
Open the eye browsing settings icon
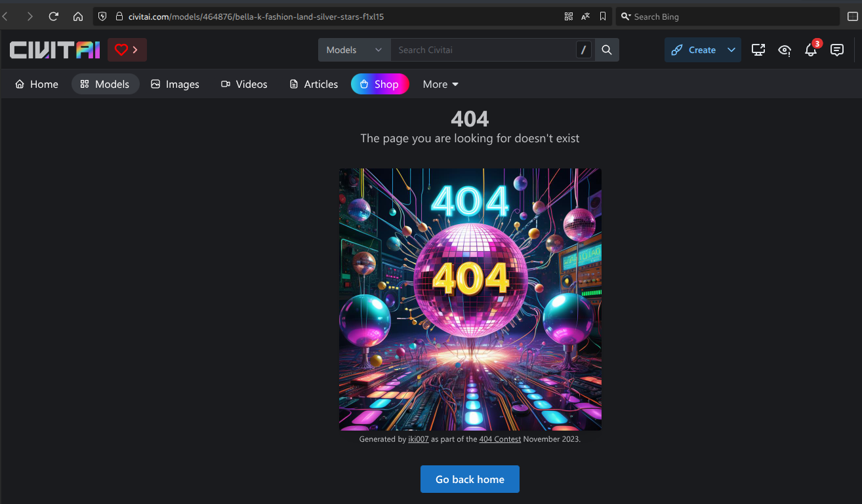coord(785,50)
